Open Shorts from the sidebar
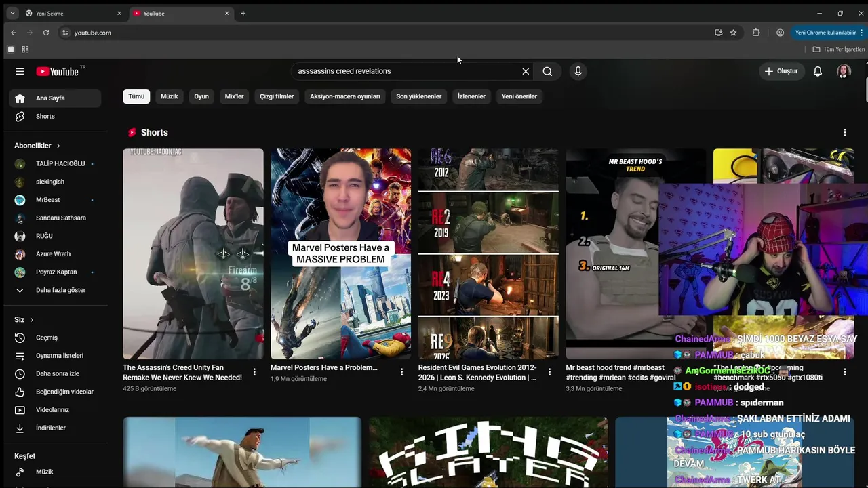This screenshot has width=868, height=488. (x=55, y=116)
